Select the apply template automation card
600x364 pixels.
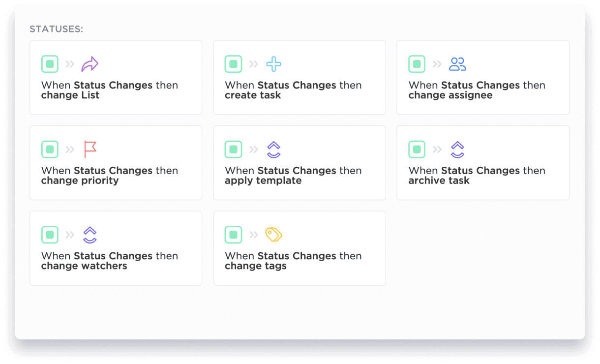click(300, 162)
